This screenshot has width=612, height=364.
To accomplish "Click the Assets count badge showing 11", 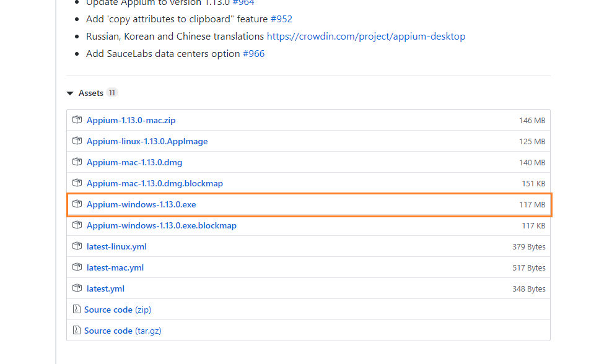I will click(111, 93).
